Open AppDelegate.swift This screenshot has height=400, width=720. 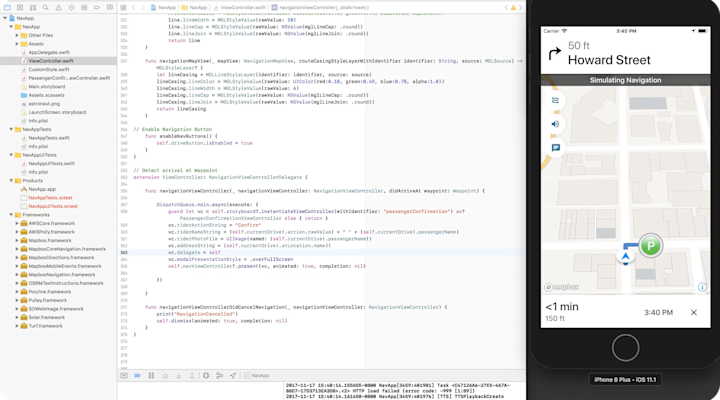pos(49,52)
